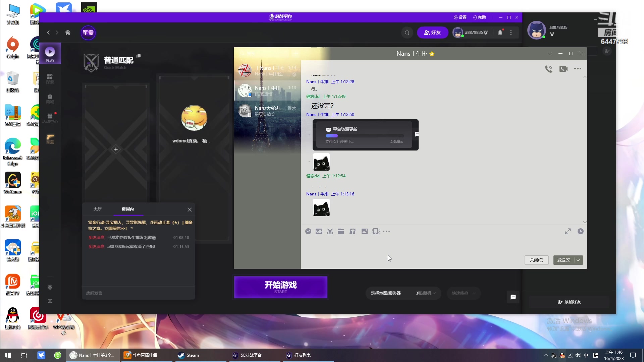Click the search icon in top navigation

tap(408, 32)
